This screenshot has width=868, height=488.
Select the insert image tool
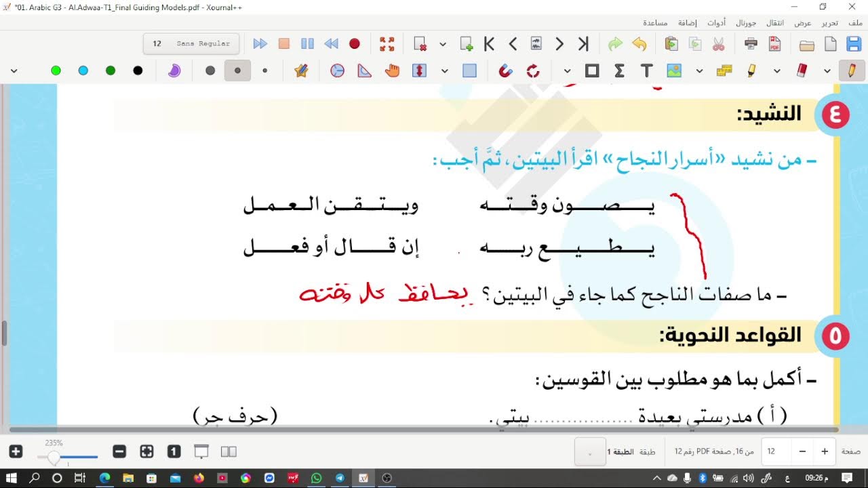(x=673, y=70)
